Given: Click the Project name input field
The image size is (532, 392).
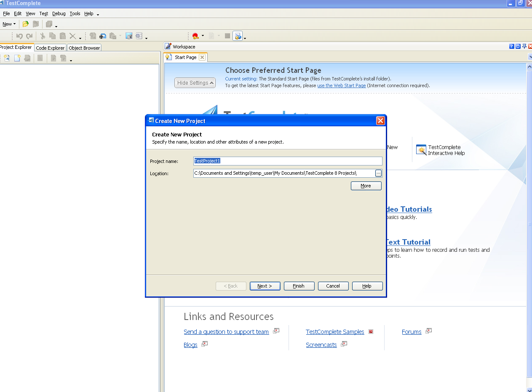Looking at the screenshot, I should (288, 161).
